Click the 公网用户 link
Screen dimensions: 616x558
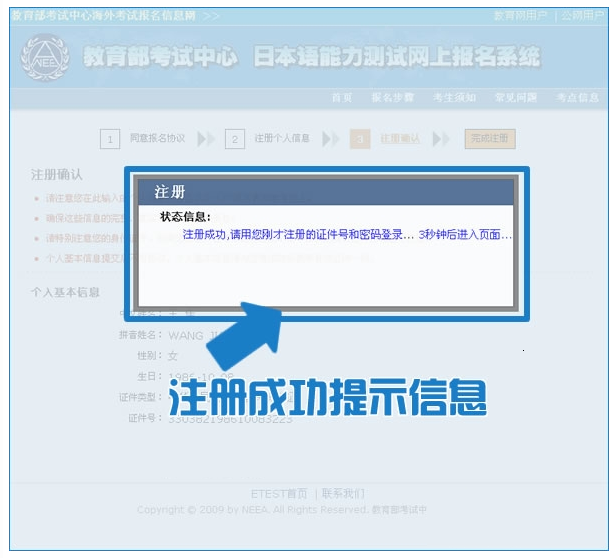(x=582, y=16)
